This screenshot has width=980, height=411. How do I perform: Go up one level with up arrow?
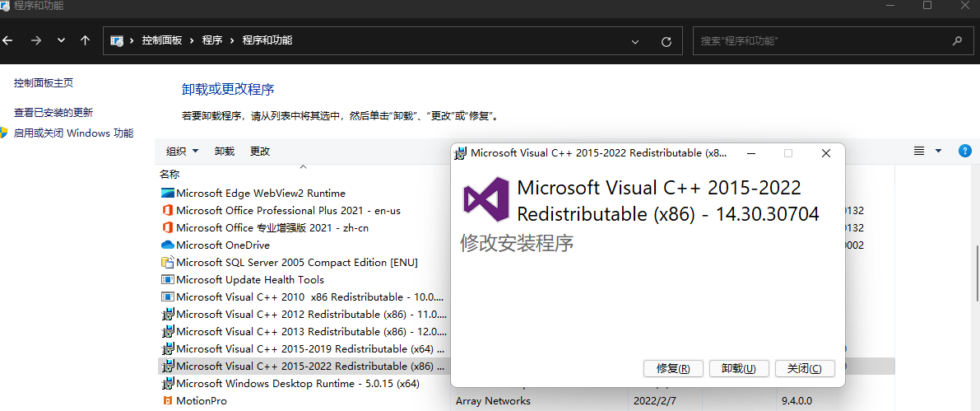point(86,40)
